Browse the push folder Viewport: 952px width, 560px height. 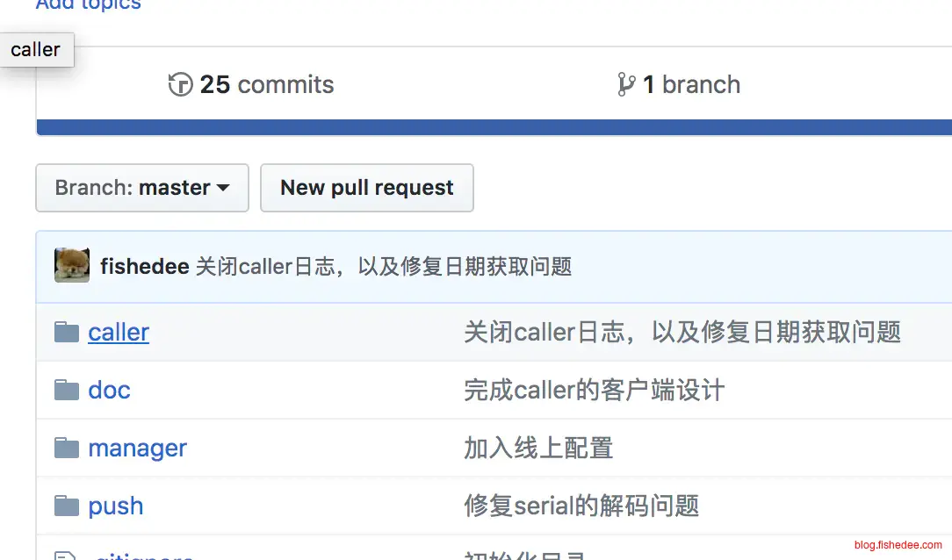(116, 506)
